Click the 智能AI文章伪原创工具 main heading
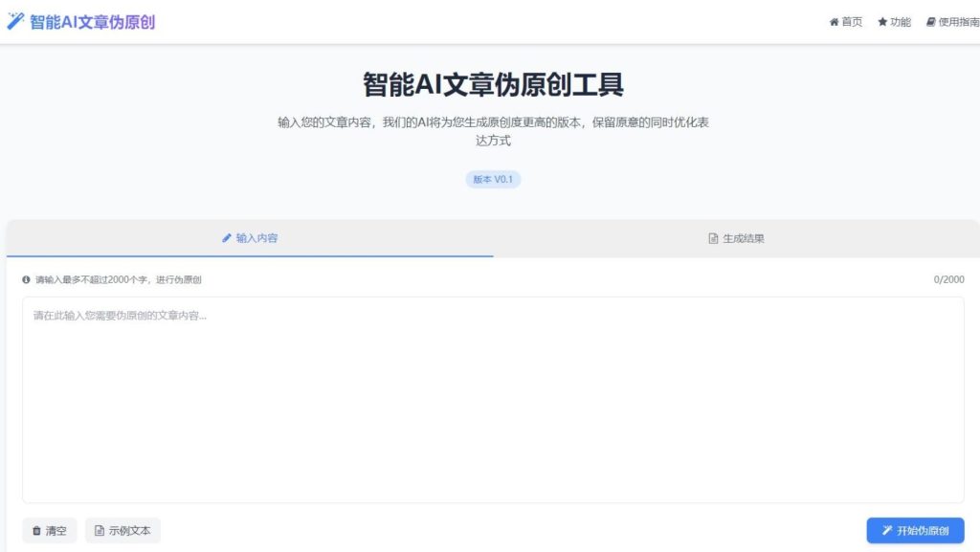 click(493, 84)
